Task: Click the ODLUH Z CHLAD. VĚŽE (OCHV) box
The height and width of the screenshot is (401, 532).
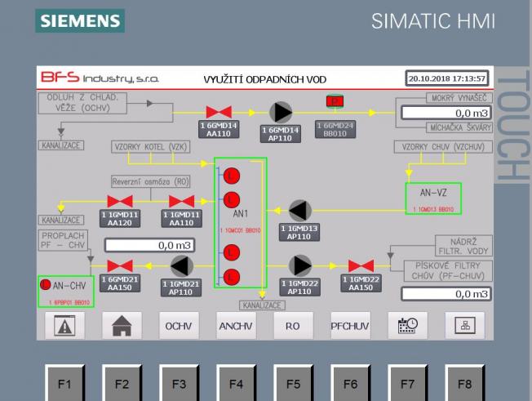Action: (x=82, y=103)
